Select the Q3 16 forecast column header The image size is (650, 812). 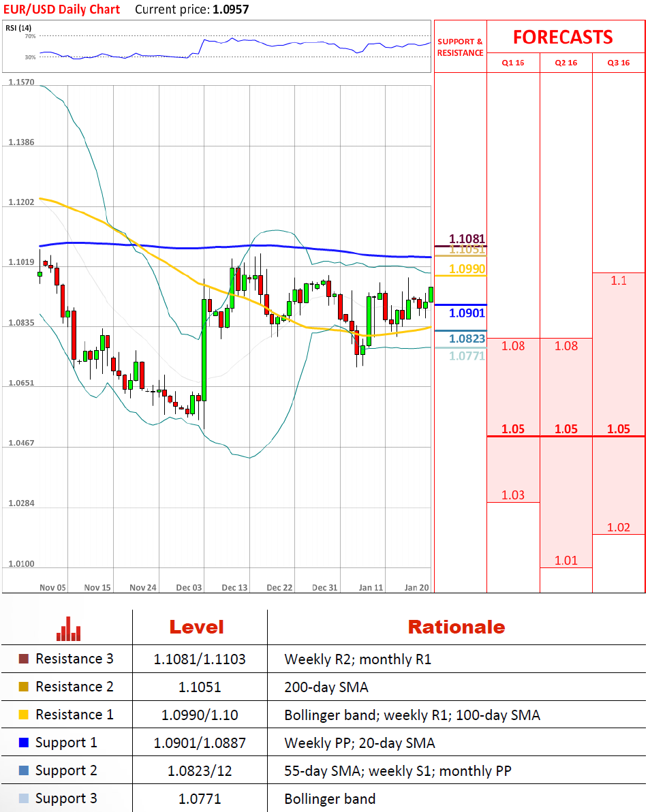click(619, 63)
